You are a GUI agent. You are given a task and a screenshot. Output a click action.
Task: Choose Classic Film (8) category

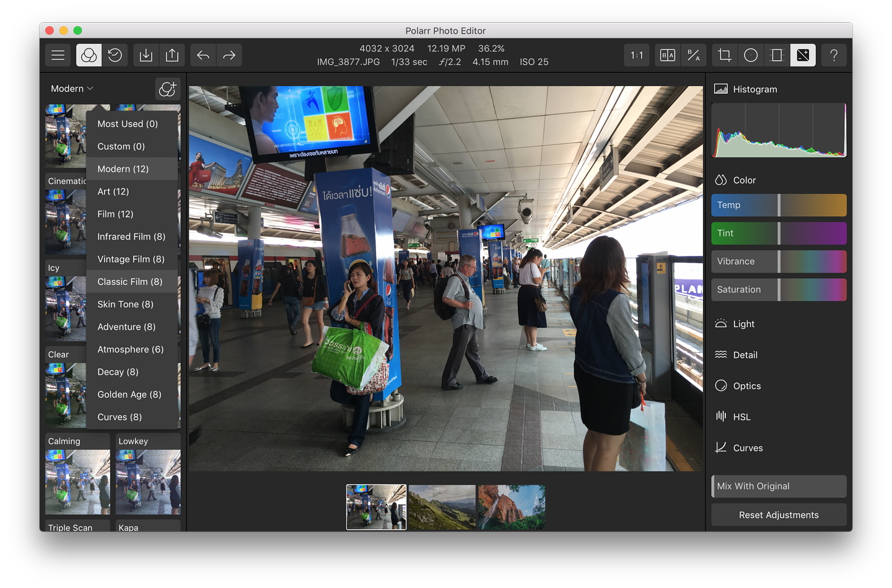(132, 281)
